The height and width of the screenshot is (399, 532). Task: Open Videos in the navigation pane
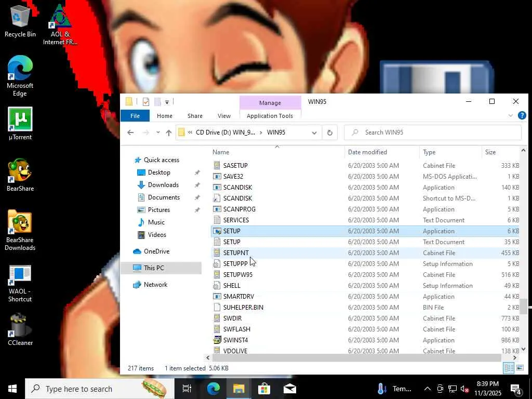pos(157,235)
